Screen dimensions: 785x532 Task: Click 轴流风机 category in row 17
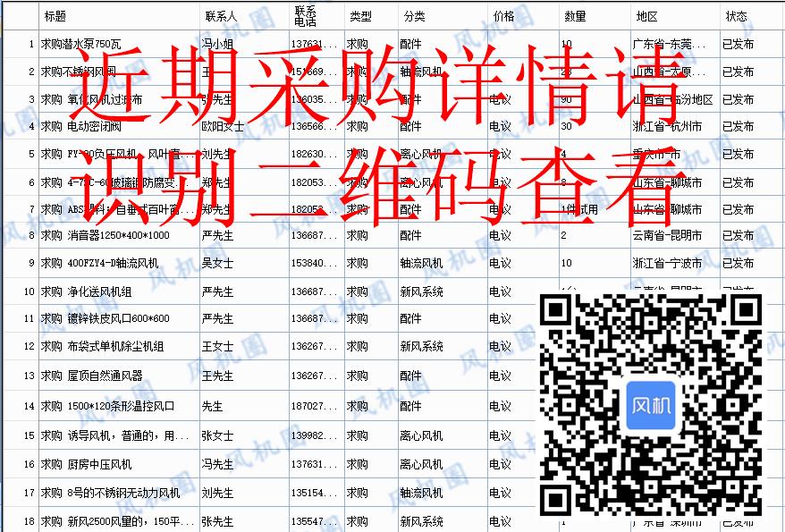click(x=421, y=493)
